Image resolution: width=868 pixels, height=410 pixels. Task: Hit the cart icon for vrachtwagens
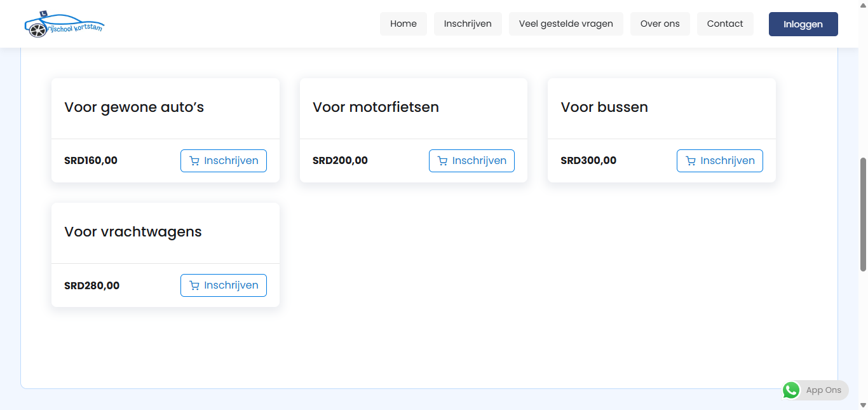click(194, 285)
